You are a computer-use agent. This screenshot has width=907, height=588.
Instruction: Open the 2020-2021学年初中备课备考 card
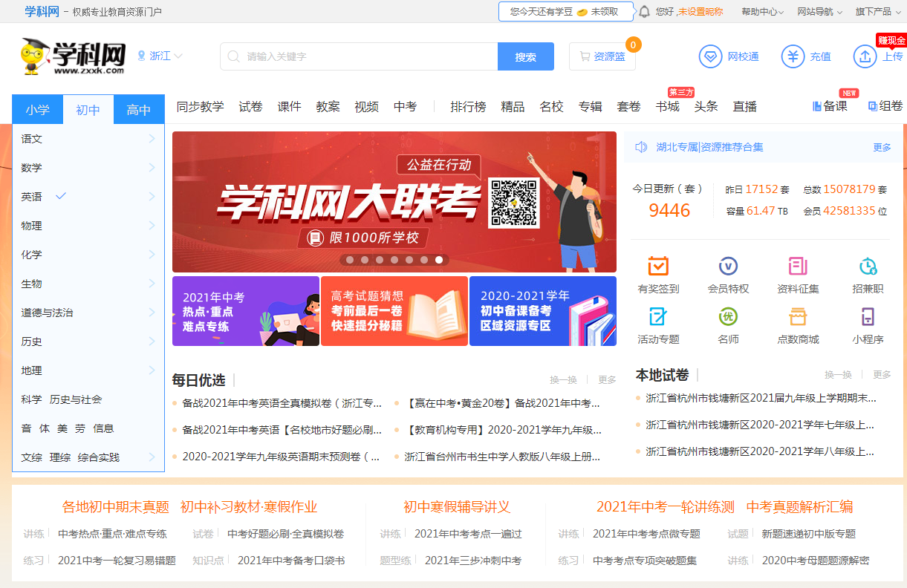(x=543, y=311)
